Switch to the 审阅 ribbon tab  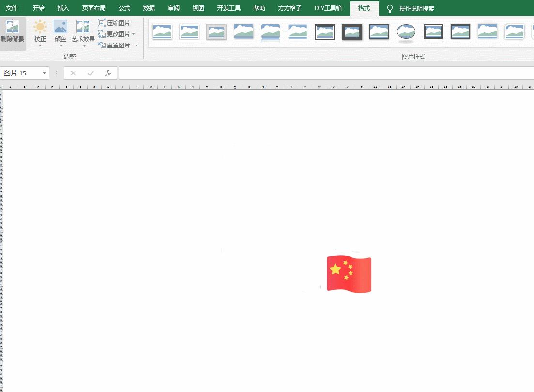pos(174,8)
